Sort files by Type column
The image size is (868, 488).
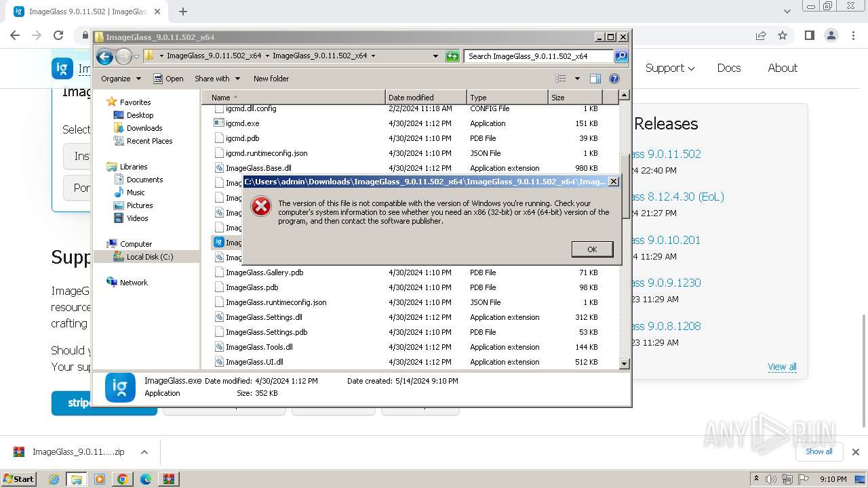pyautogui.click(x=507, y=98)
